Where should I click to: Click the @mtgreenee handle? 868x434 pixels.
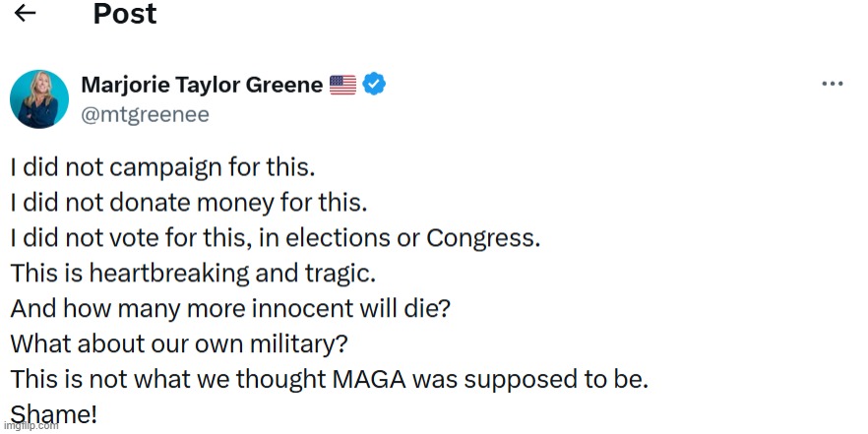pyautogui.click(x=145, y=114)
